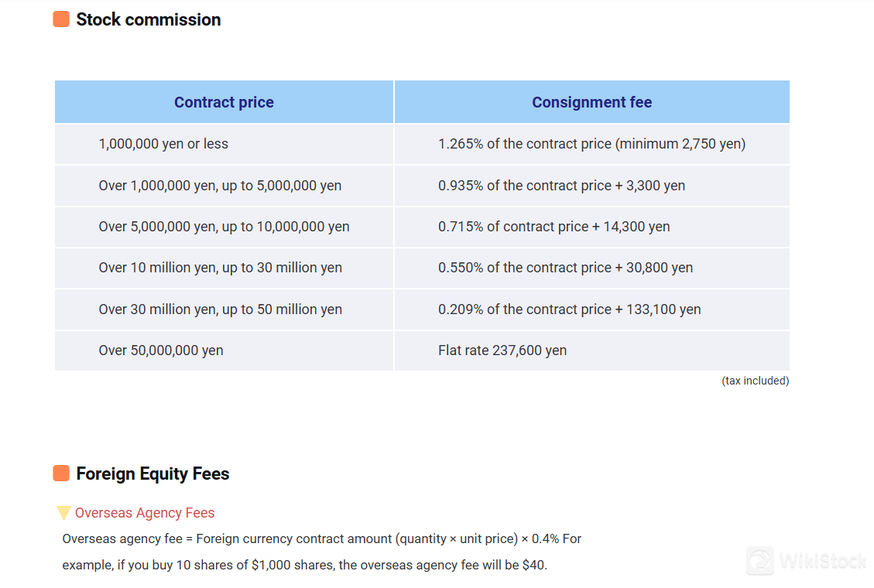Select the Consignment fee column header

tap(592, 102)
